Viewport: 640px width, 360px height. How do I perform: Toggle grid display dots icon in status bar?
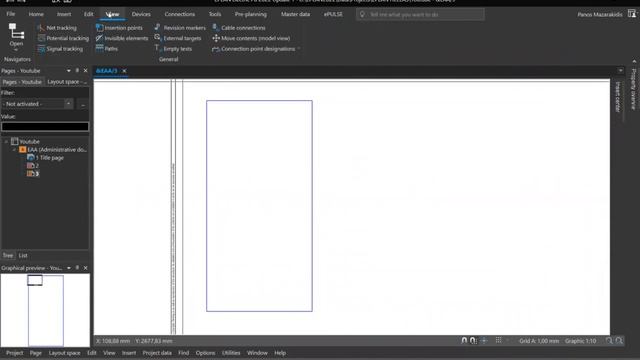(x=498, y=340)
